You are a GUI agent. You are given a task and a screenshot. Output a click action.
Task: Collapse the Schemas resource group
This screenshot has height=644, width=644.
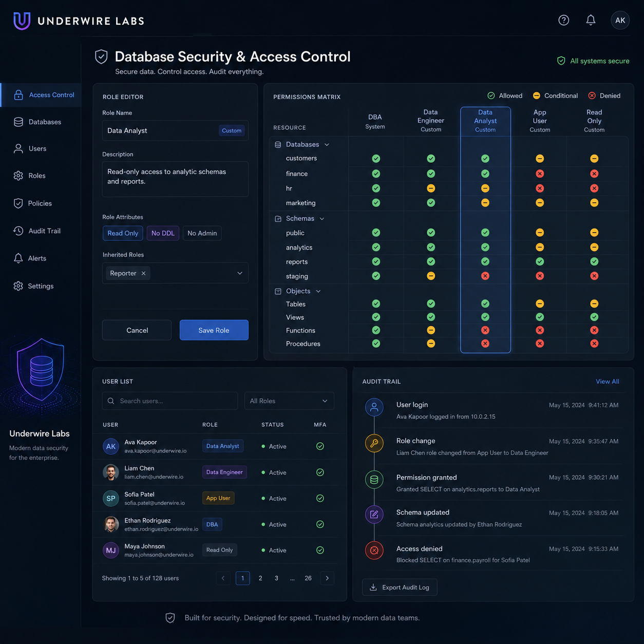(x=322, y=219)
